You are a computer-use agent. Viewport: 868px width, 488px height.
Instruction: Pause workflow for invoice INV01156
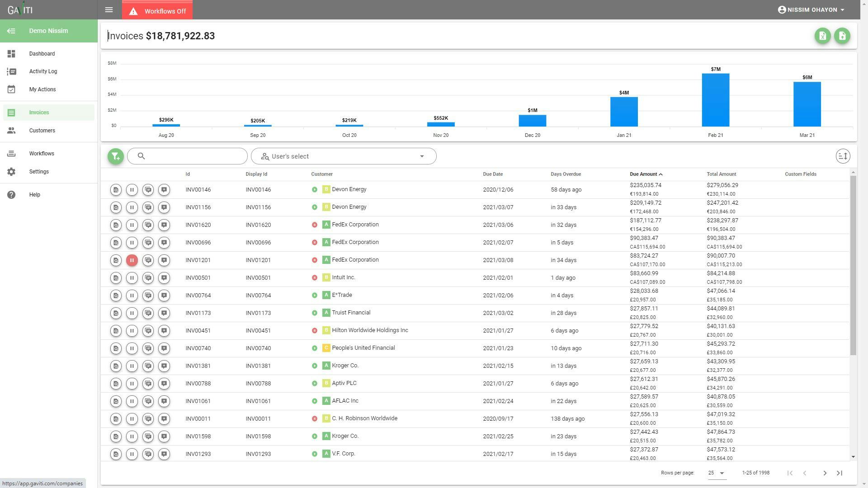tap(132, 207)
